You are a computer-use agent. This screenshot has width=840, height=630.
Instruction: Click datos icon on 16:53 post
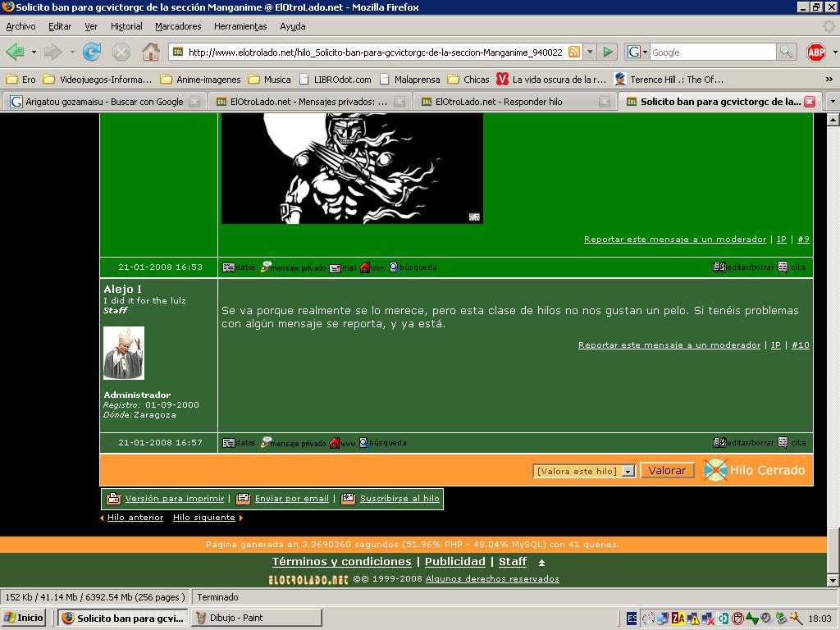tap(239, 267)
